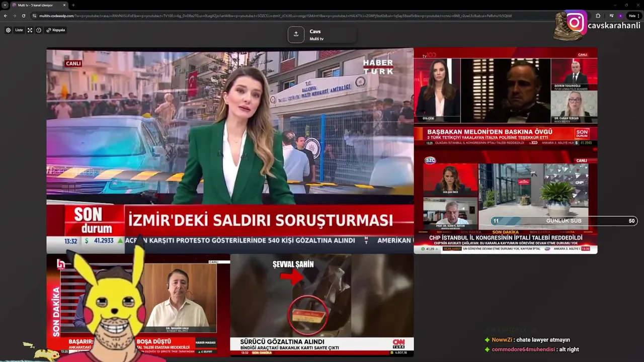Click the Sözcü TV video stream tile

506,201
